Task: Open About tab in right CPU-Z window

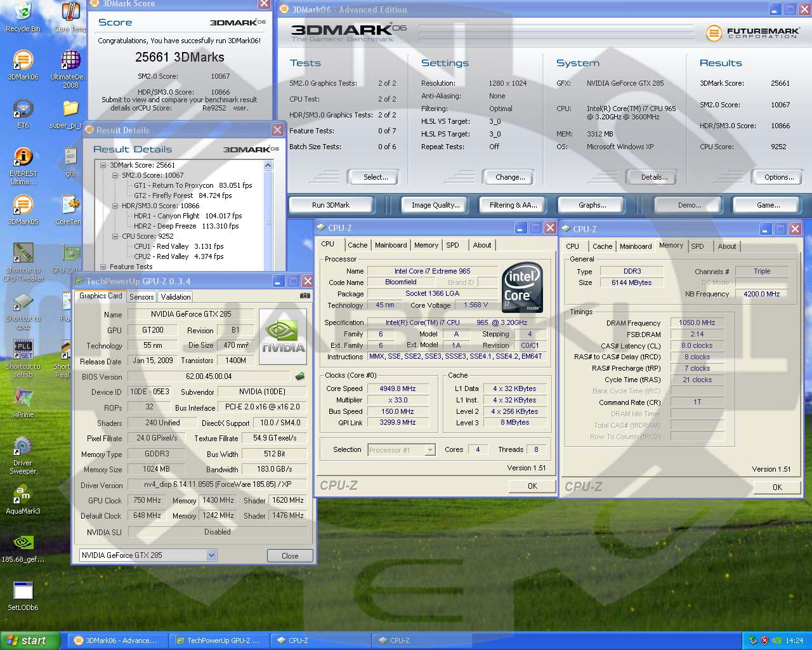Action: (x=727, y=246)
